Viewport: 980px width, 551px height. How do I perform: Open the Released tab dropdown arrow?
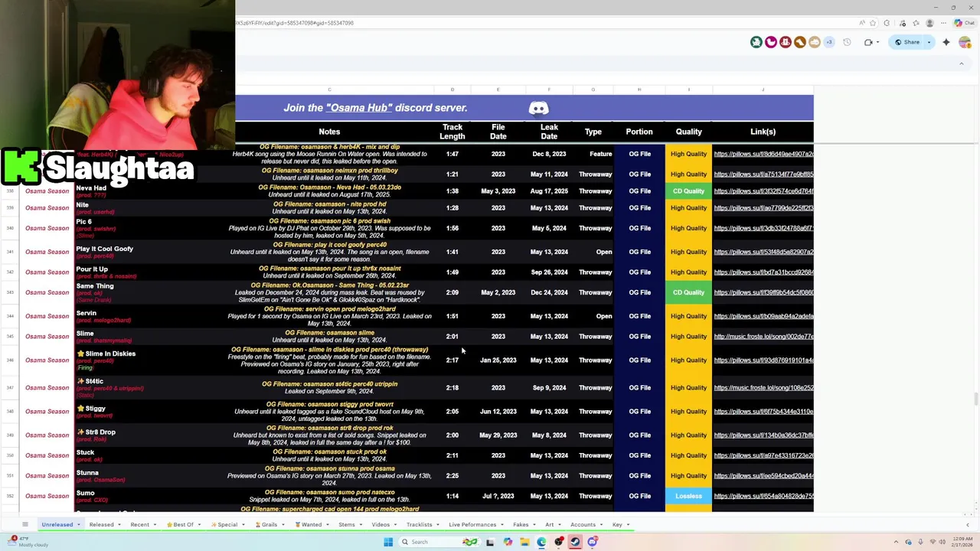click(x=119, y=525)
